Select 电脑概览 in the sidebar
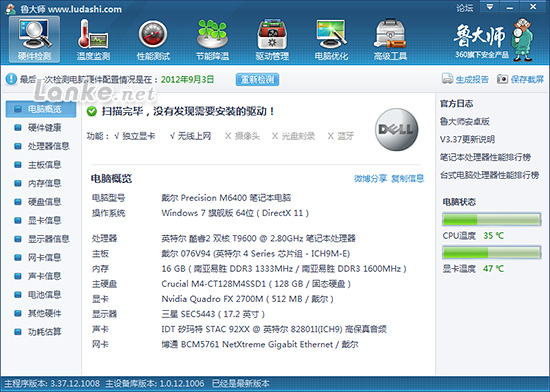550x392 pixels. pyautogui.click(x=41, y=109)
